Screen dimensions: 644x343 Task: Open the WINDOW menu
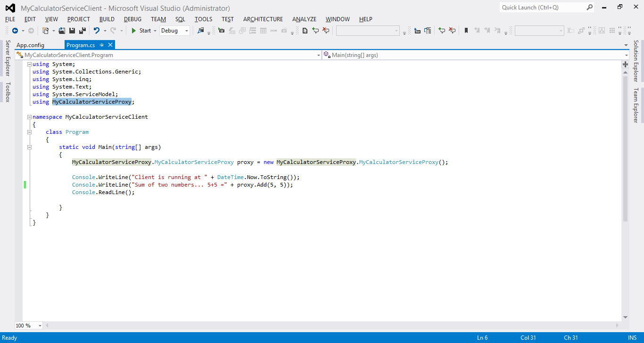[x=338, y=19]
